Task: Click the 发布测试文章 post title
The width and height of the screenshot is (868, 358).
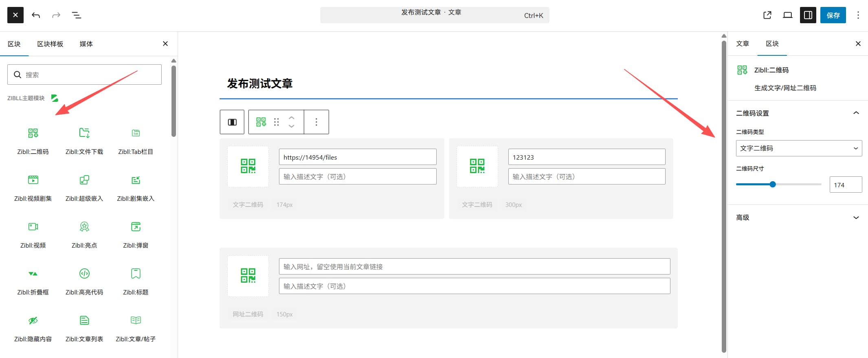Action: coord(260,83)
